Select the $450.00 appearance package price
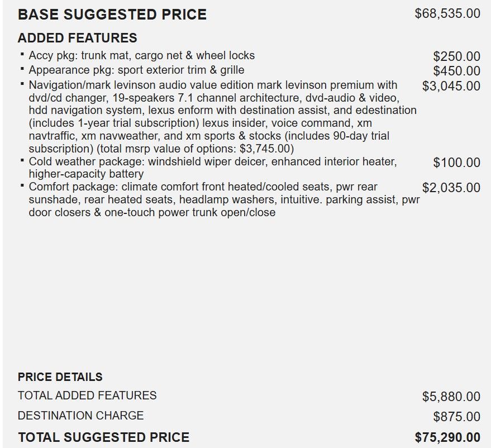Viewport: 491px width, 448px height. click(x=456, y=71)
